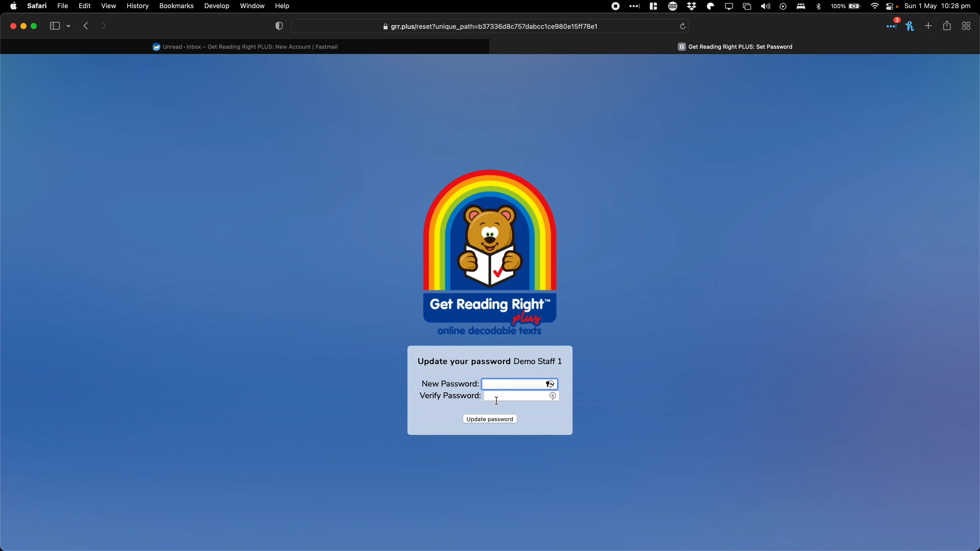The height and width of the screenshot is (551, 980).
Task: Click the Honey extension icon
Action: (910, 26)
